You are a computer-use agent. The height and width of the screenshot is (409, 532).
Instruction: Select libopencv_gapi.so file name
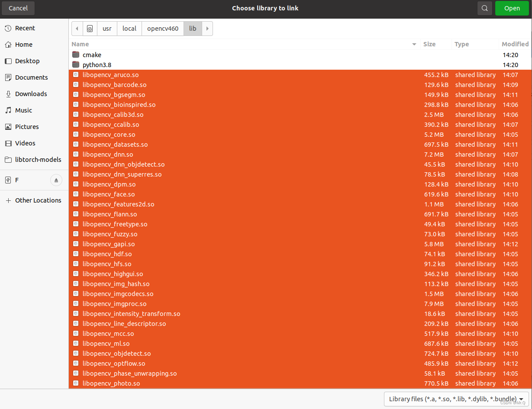[x=109, y=244]
